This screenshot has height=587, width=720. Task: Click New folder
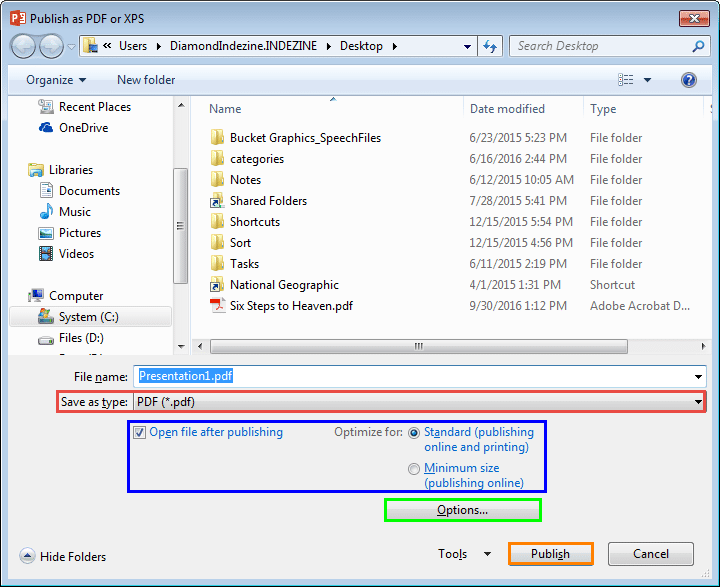pyautogui.click(x=146, y=80)
